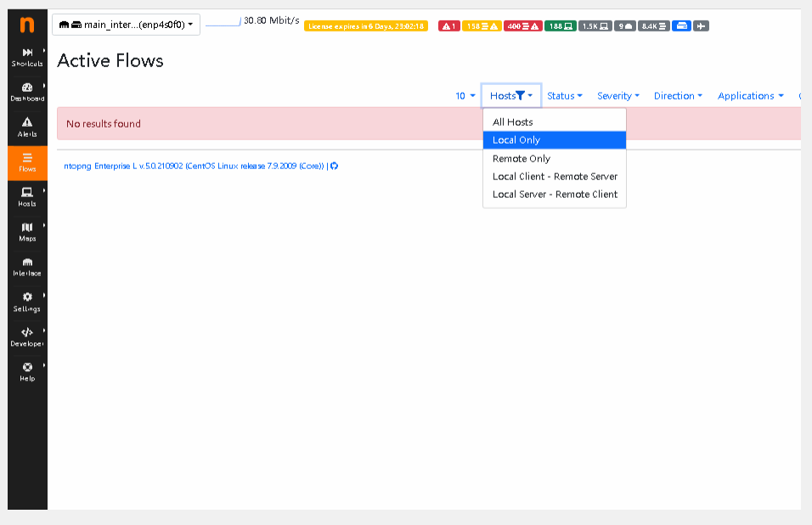Click the license expires warning badge
The width and height of the screenshot is (812, 525).
pyautogui.click(x=366, y=26)
